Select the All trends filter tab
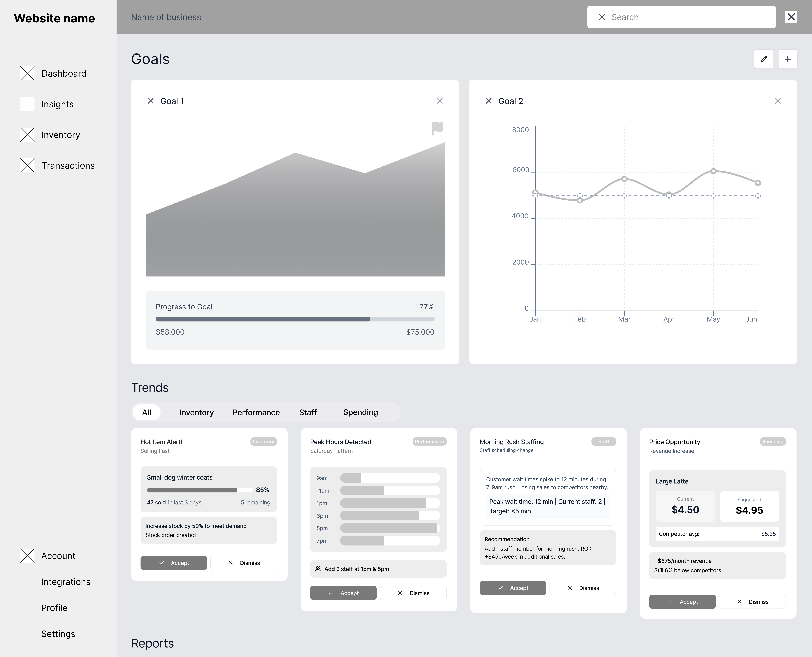This screenshot has width=812, height=657. pyautogui.click(x=146, y=412)
